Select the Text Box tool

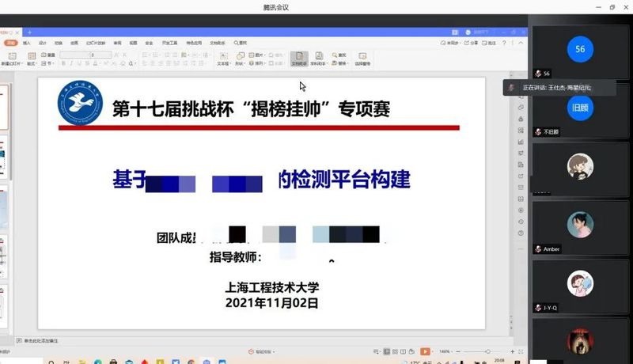(x=223, y=58)
